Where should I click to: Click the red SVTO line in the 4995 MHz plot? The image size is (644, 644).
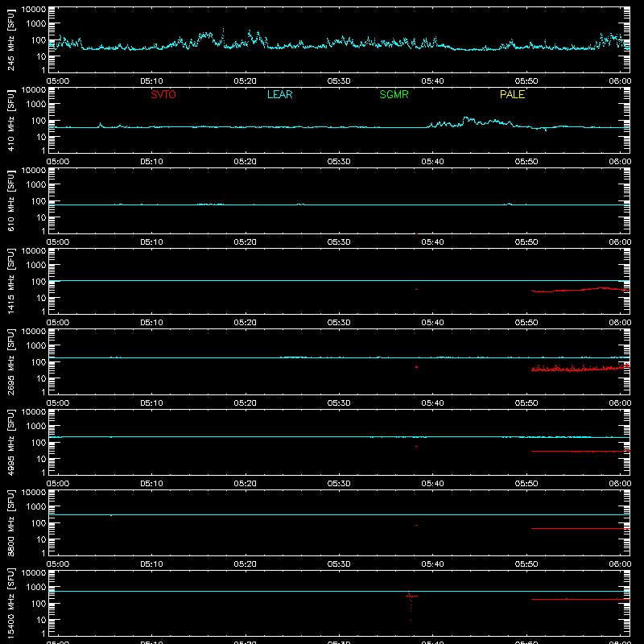(580, 452)
